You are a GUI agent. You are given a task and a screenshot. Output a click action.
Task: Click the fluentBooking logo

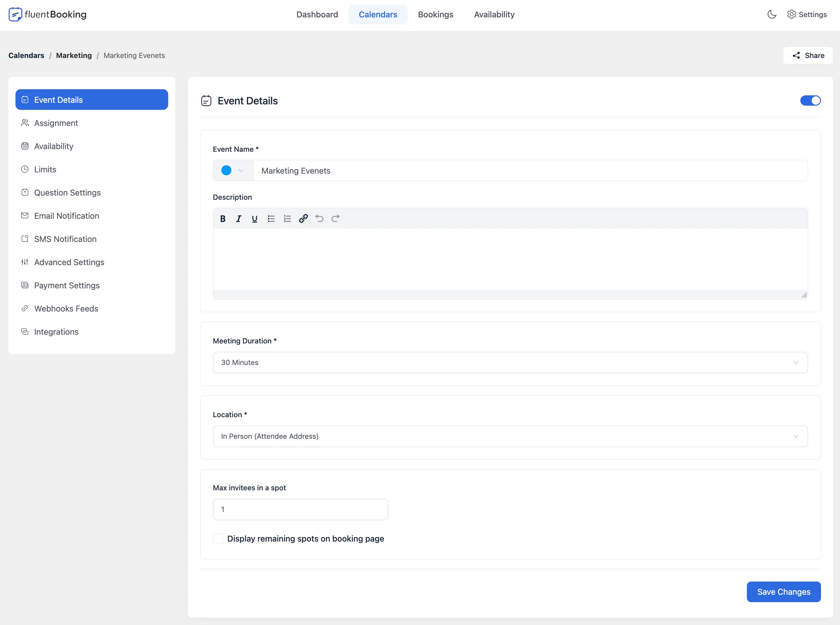click(x=48, y=14)
